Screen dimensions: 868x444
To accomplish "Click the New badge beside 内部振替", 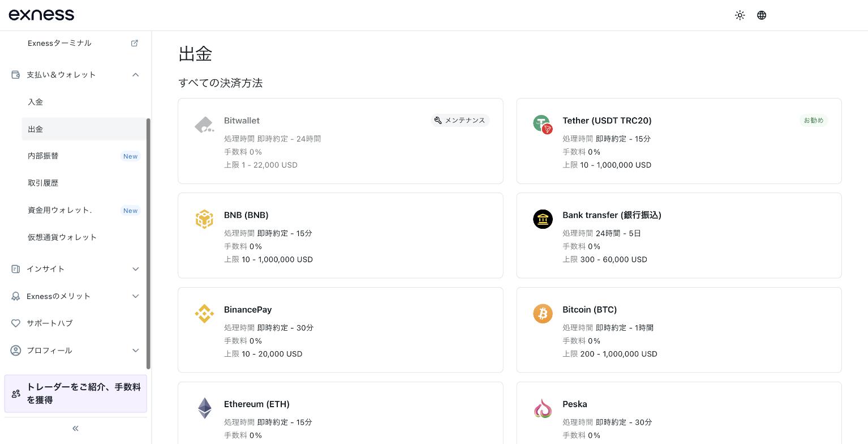I will (131, 156).
